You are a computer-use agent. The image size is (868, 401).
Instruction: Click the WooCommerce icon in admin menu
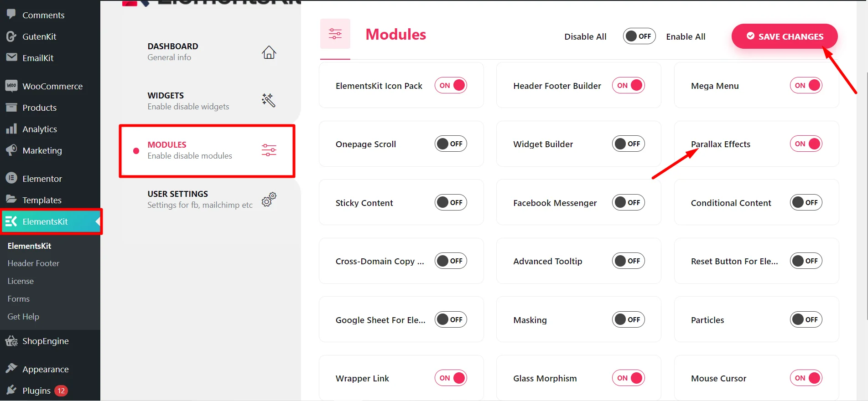pyautogui.click(x=11, y=86)
